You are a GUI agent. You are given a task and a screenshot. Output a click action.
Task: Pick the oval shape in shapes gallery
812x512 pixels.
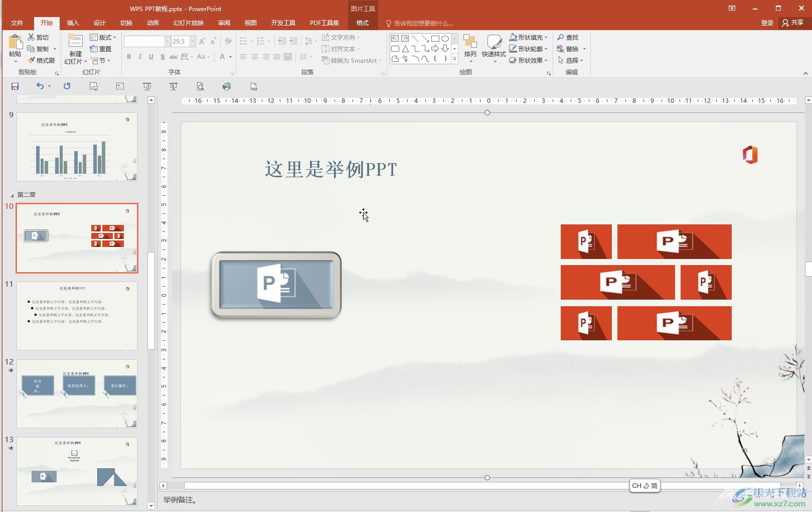pos(445,38)
